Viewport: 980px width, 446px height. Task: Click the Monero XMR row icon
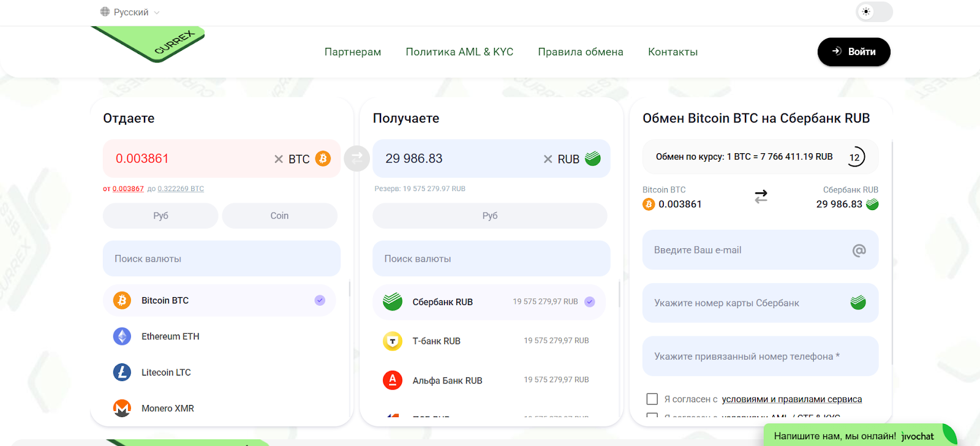click(x=122, y=408)
